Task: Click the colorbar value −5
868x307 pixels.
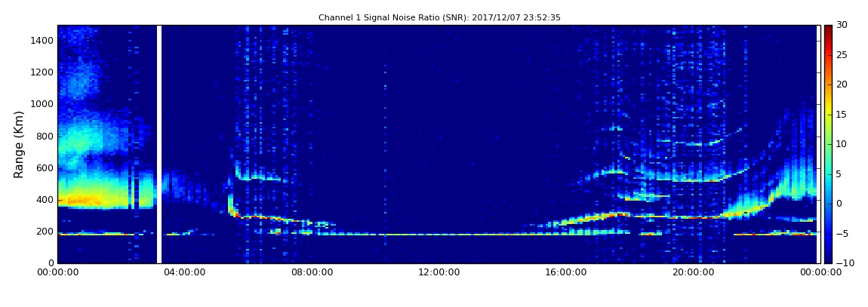Action: pyautogui.click(x=842, y=233)
